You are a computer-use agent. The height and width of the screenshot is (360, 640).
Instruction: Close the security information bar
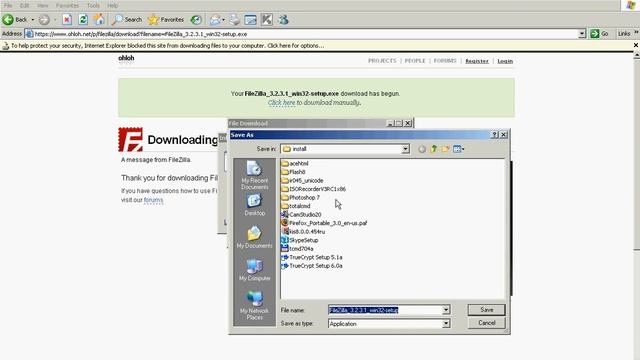click(636, 45)
